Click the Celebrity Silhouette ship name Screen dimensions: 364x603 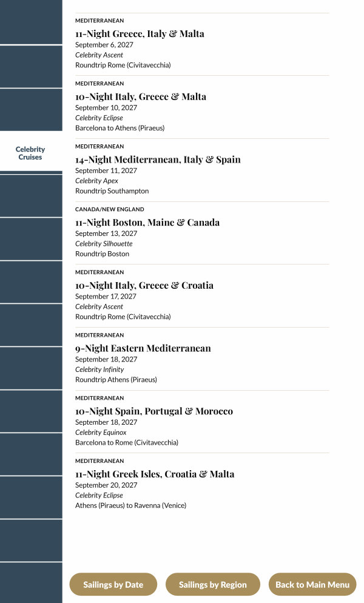104,244
